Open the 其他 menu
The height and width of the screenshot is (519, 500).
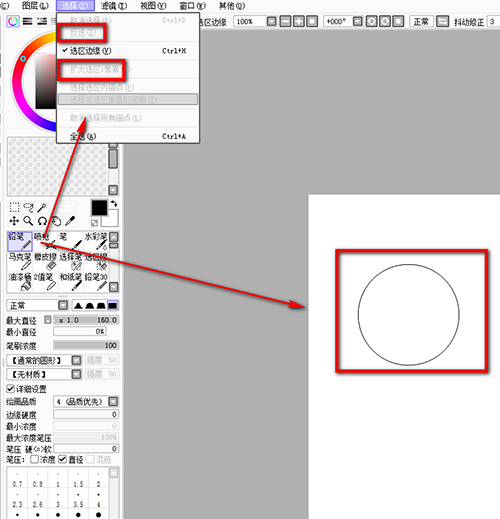232,6
